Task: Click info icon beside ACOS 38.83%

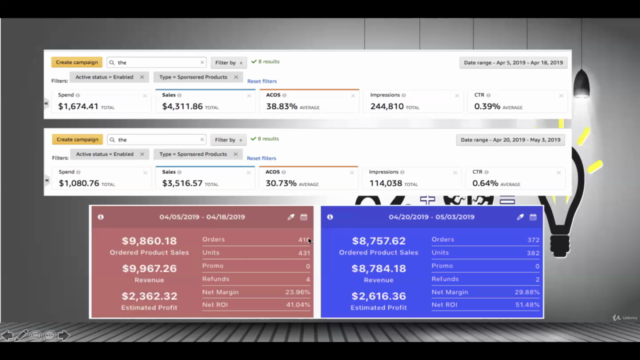Action: tap(284, 95)
